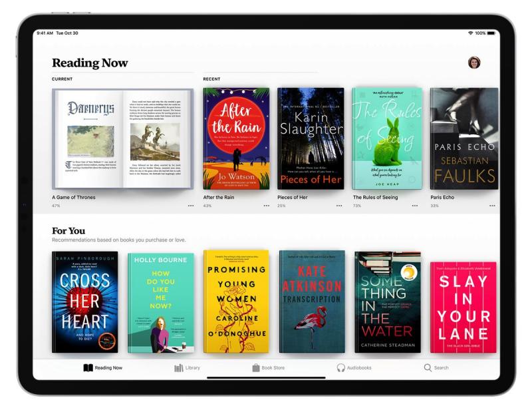The image size is (532, 410).
Task: Go to the Book Store tab
Action: (x=269, y=367)
